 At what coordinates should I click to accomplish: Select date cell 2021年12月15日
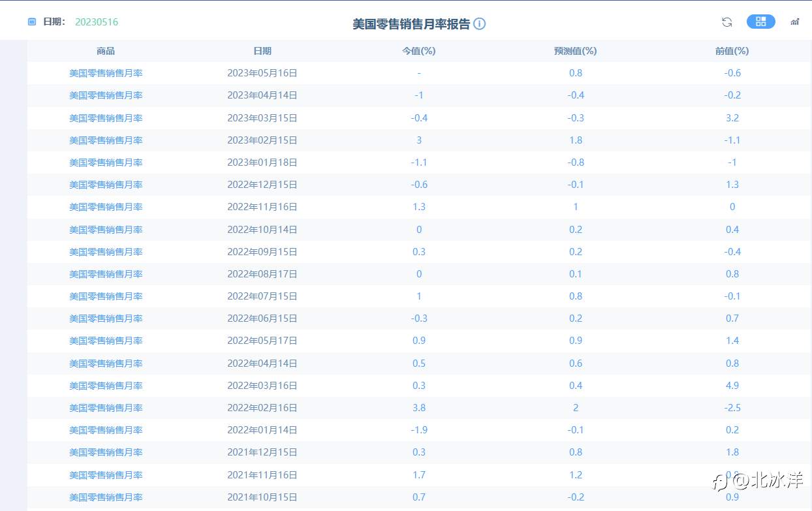[x=262, y=452]
